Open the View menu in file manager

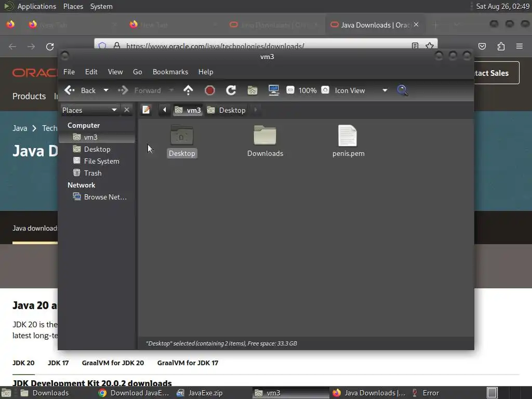(115, 72)
